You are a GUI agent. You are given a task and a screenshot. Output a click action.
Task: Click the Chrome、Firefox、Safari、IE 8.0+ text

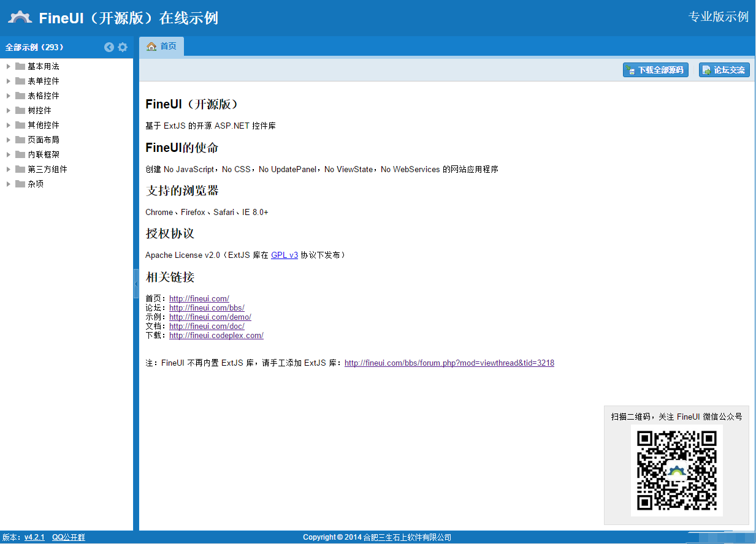(207, 212)
